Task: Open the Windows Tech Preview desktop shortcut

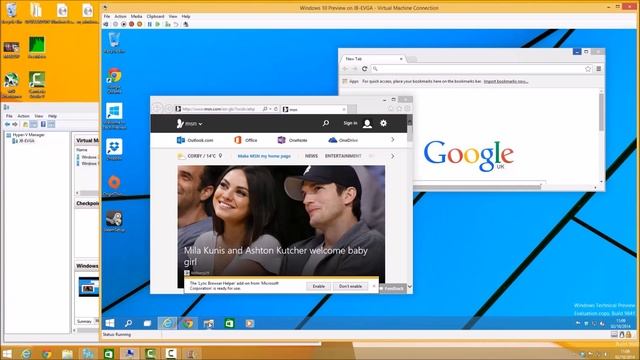Action: [x=114, y=116]
